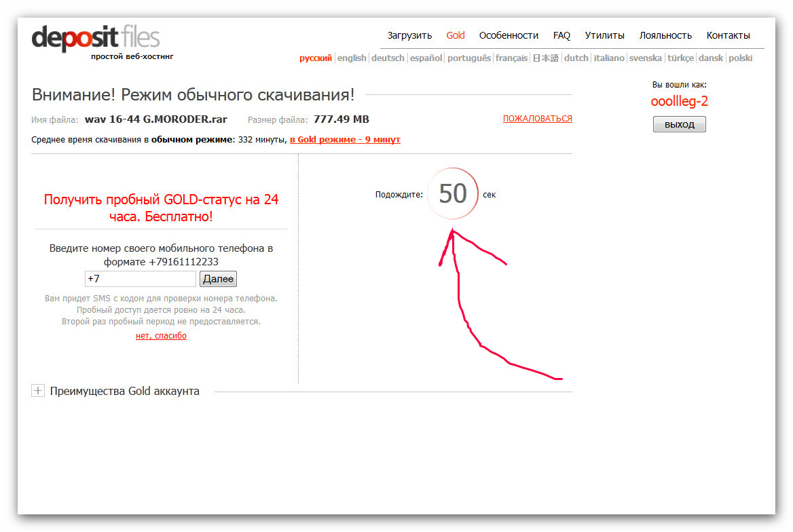Open the Gold режиме - 9 минут link
793x532 pixels.
pos(345,140)
